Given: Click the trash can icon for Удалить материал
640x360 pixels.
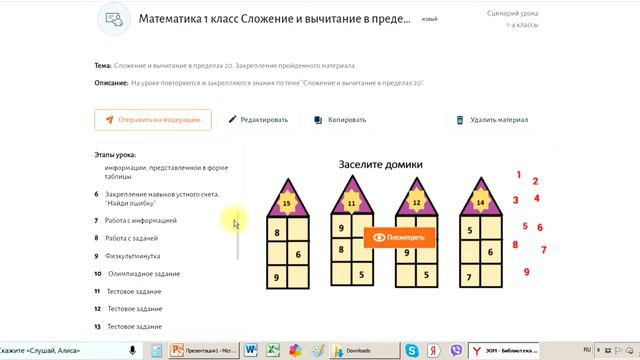Looking at the screenshot, I should coord(460,120).
